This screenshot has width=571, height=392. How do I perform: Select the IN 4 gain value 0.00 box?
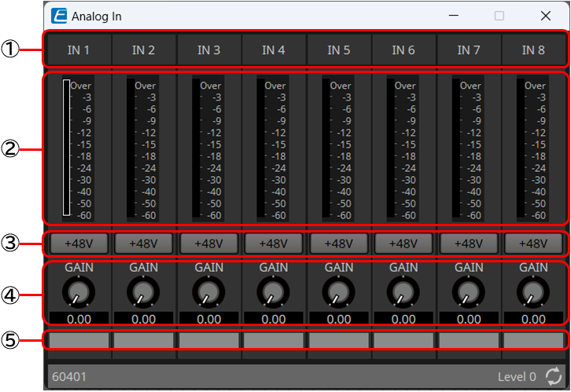coord(274,318)
